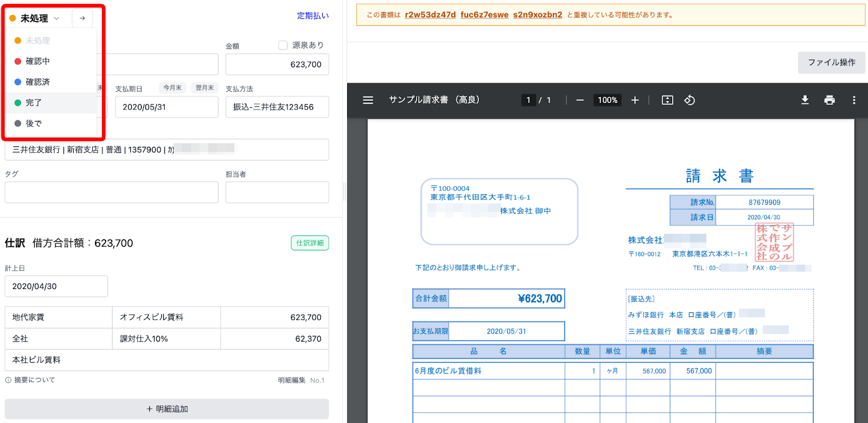This screenshot has width=868, height=423.
Task: Open duplicate document r2w53dz47d link
Action: [430, 15]
